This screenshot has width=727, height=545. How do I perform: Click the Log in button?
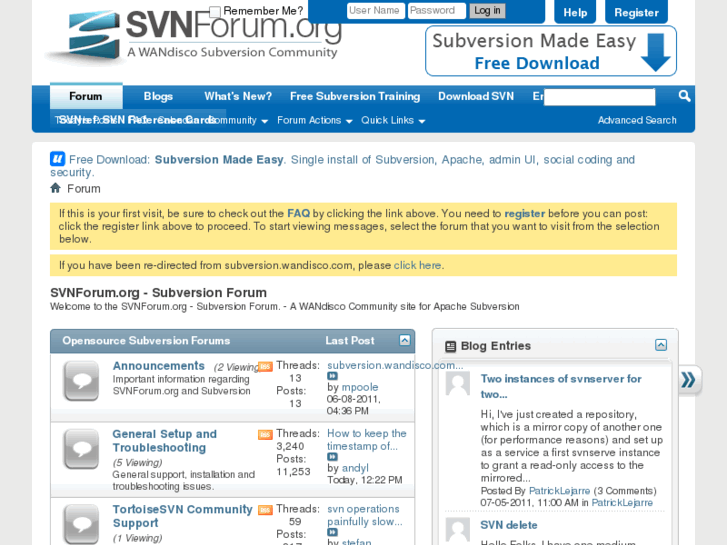coord(487,10)
